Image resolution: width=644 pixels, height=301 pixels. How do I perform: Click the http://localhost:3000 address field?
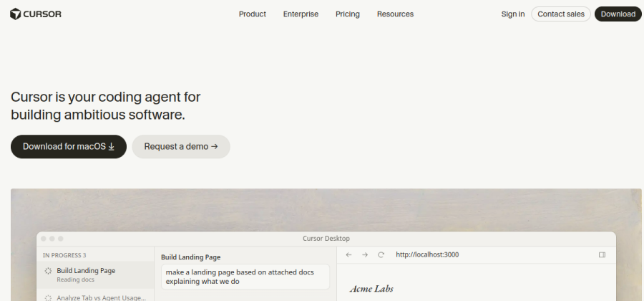click(x=427, y=254)
